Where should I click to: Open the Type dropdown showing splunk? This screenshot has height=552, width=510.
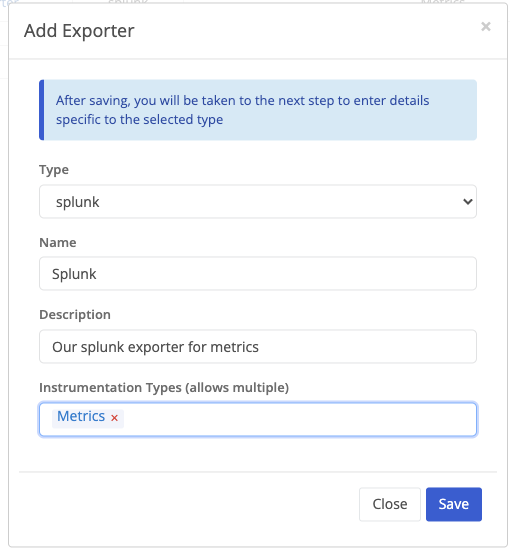pos(258,202)
